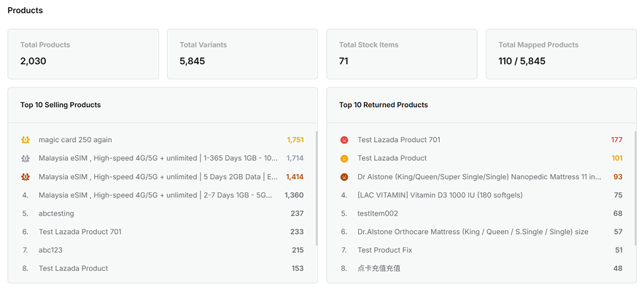Select the Malaysia eSIM 5 Days 2GB Data product
The width and height of the screenshot is (644, 290).
tap(158, 177)
